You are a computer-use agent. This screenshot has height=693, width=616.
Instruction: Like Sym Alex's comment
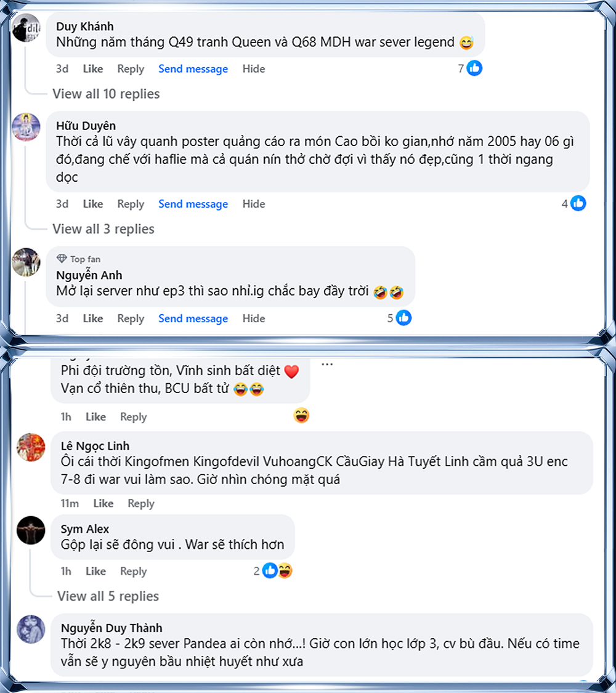[x=95, y=571]
